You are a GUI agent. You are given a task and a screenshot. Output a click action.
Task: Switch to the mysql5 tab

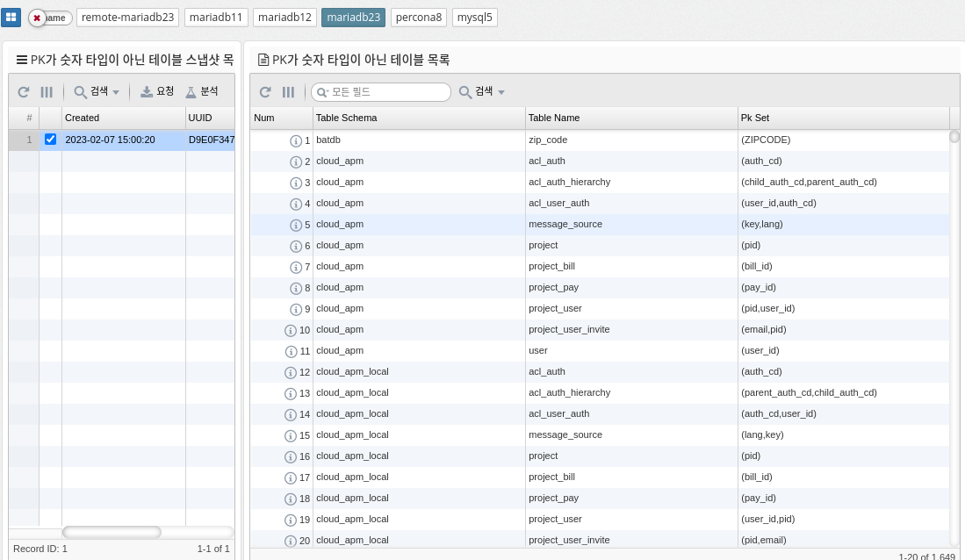(475, 18)
